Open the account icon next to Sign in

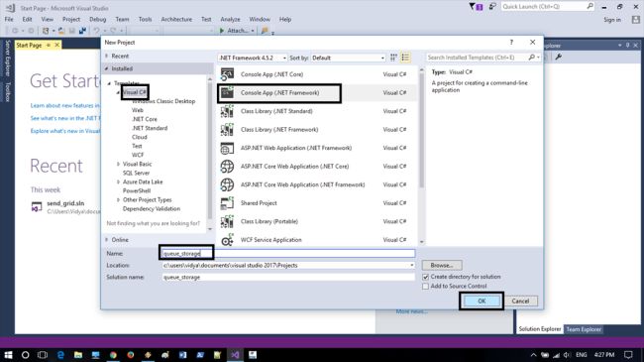click(x=636, y=19)
